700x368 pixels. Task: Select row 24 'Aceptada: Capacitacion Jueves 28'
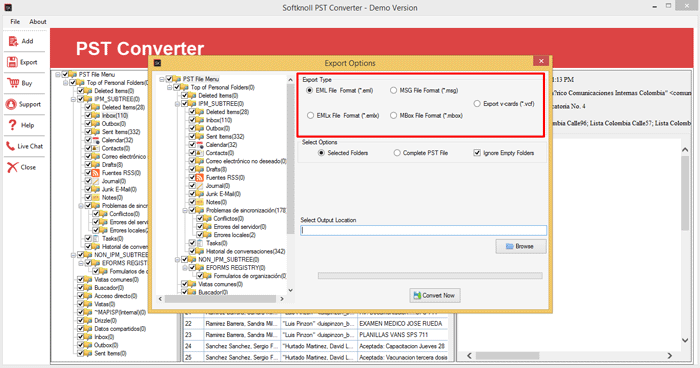pos(316,346)
